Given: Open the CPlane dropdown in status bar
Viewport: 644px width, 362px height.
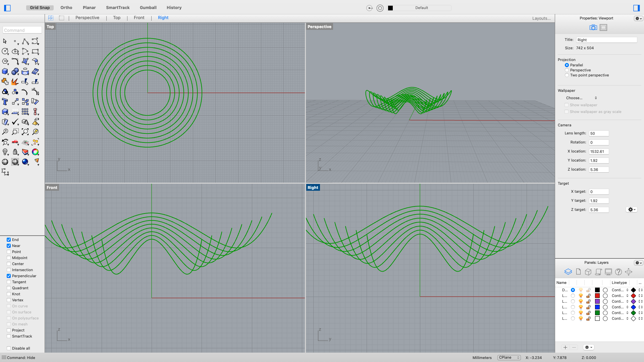Looking at the screenshot, I should (509, 358).
